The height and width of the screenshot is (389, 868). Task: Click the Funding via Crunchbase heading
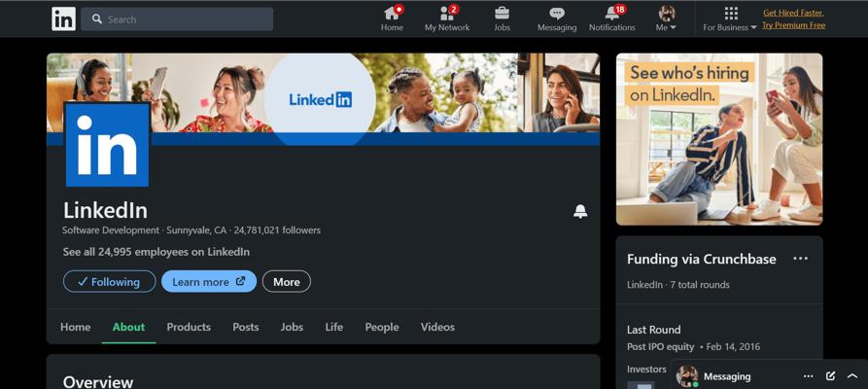[702, 259]
